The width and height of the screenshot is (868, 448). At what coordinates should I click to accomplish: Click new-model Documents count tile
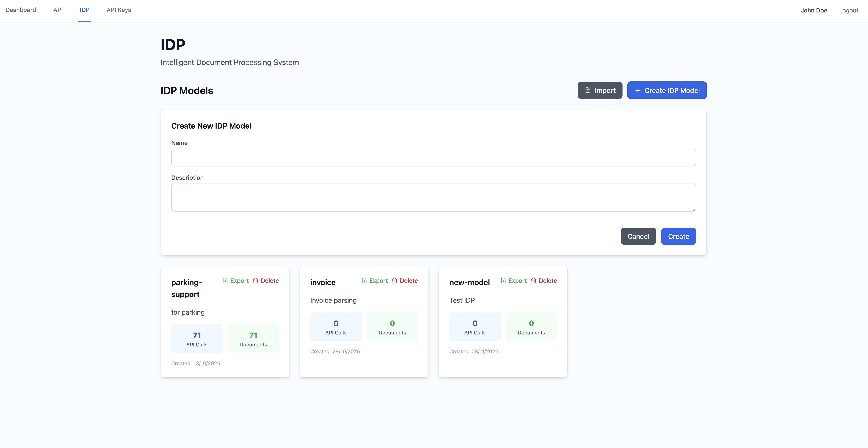pyautogui.click(x=531, y=327)
